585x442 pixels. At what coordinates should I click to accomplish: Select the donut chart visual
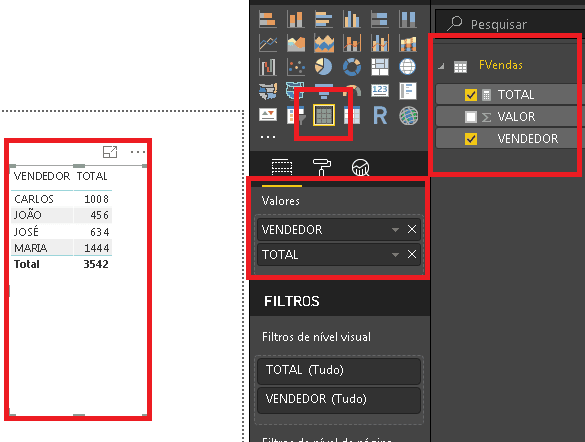tap(351, 67)
